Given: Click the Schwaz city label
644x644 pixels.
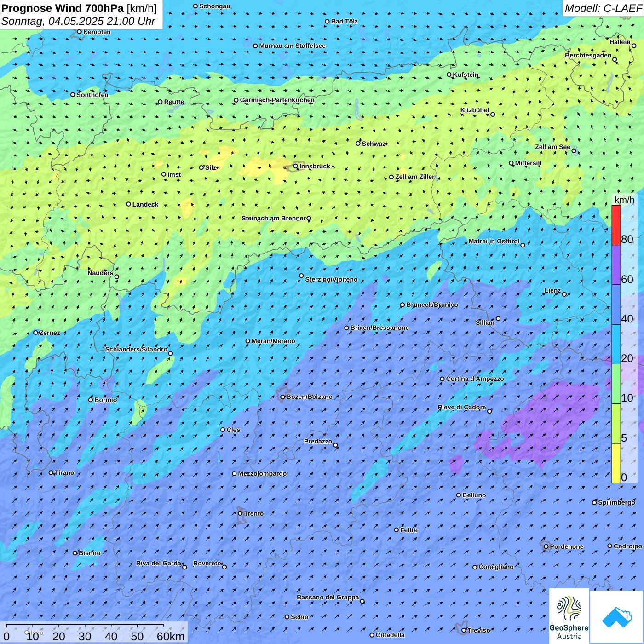Looking at the screenshot, I should pyautogui.click(x=374, y=144).
